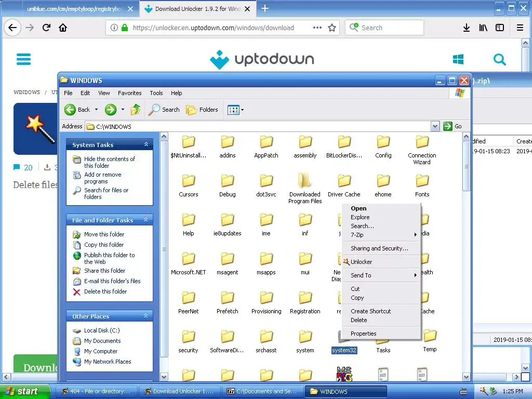The height and width of the screenshot is (399, 532).
Task: Click Copy this folder link
Action: point(104,245)
